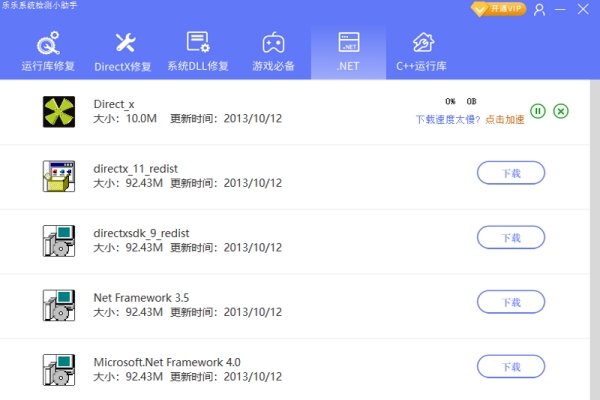Screen dimensions: 600x400
Task: Click the .NET tab icon
Action: [x=348, y=44]
